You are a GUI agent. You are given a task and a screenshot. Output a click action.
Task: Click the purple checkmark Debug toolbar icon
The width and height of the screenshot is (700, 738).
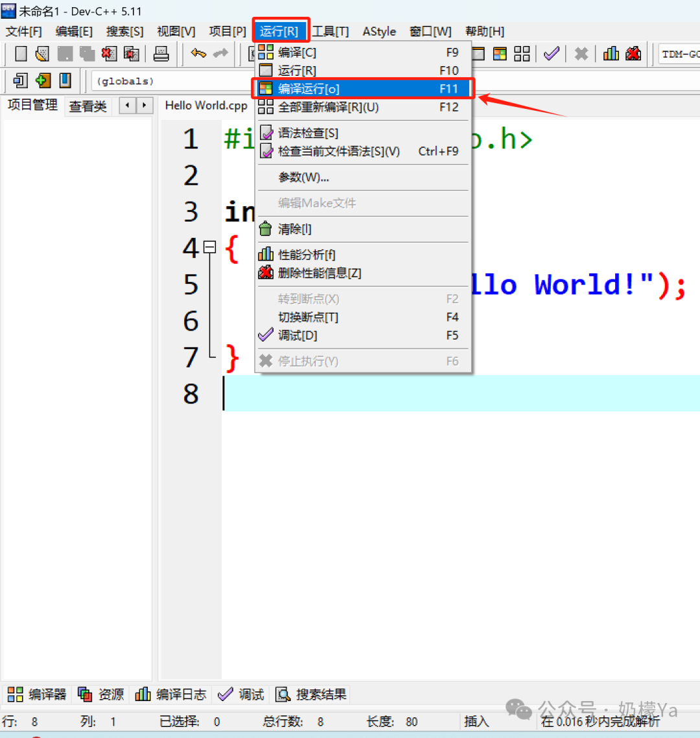pos(551,54)
